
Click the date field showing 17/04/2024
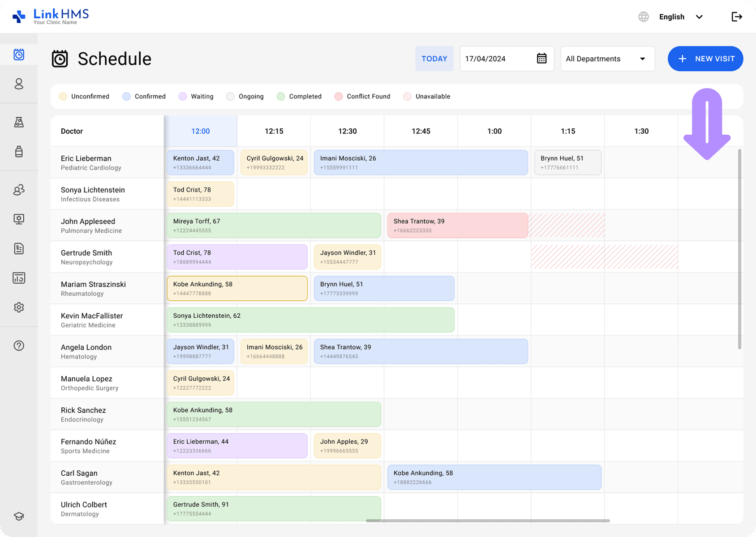(x=497, y=59)
